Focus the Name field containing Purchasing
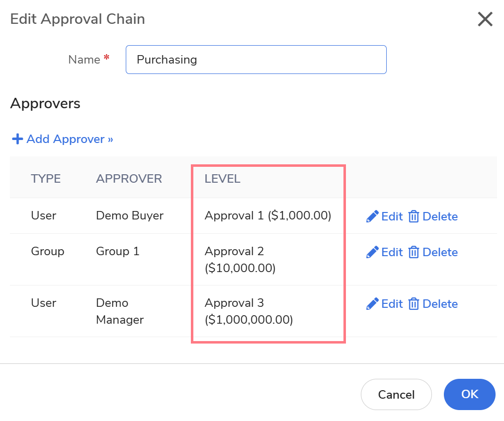The width and height of the screenshot is (504, 421). (255, 60)
